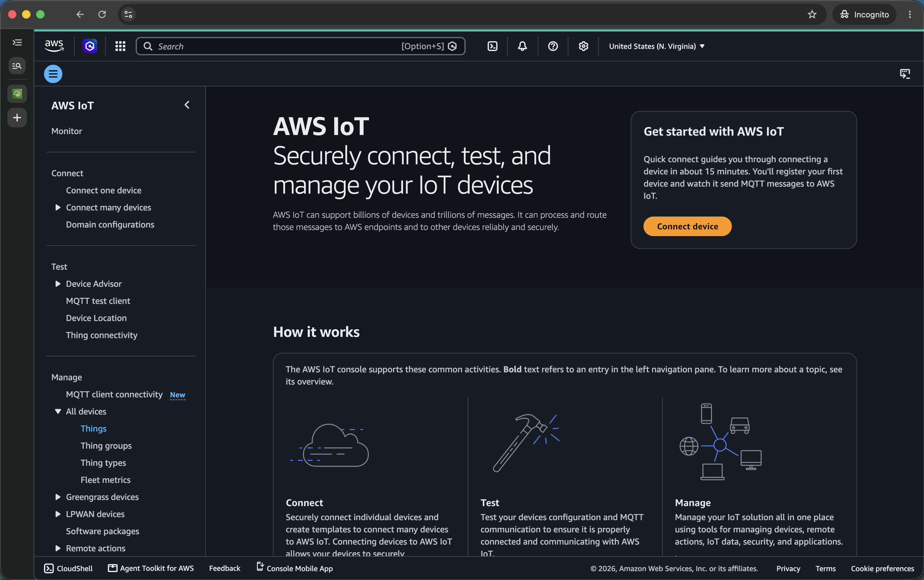Expand Greengrass devices arrow
Image resolution: width=924 pixels, height=580 pixels.
pos(57,497)
